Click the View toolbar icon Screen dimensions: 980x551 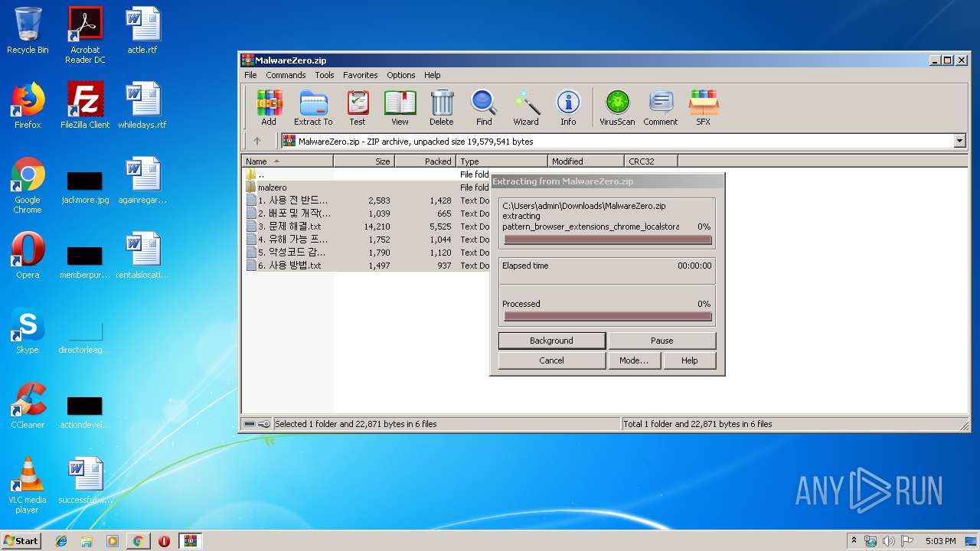(400, 107)
